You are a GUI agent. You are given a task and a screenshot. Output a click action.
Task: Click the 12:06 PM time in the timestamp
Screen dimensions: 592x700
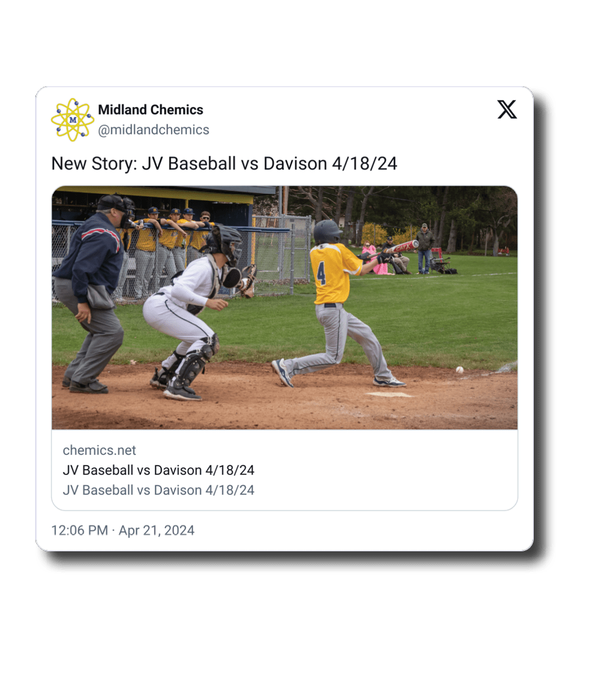tap(80, 531)
